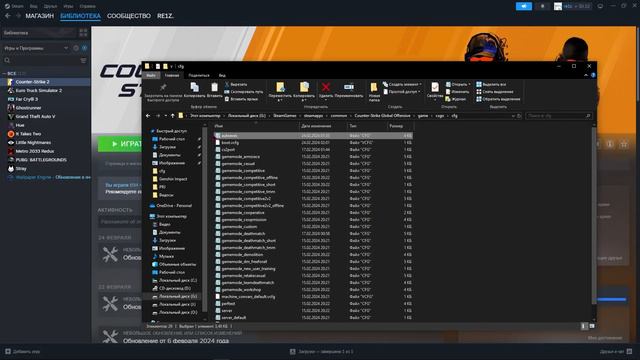Click Explorer search field Поиск в cfg
This screenshot has width=640, height=360.
click(558, 116)
